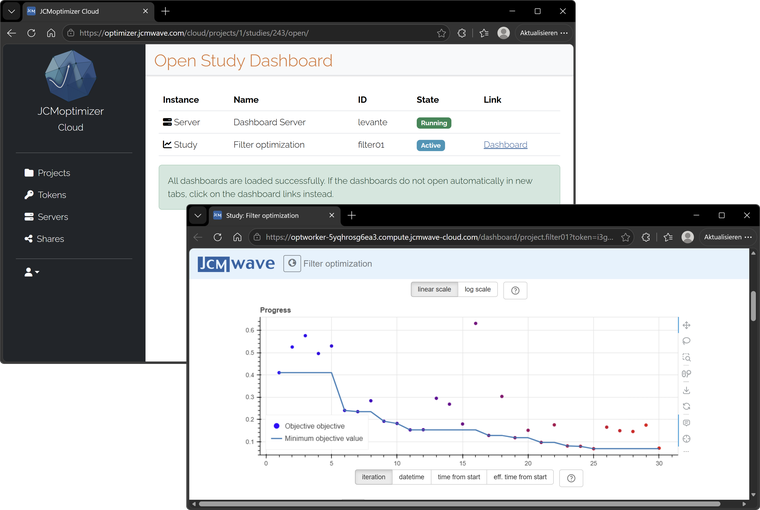Screen dimensions: 760x510
Task: Open profile avatar in JCMoptimizer Cloud window
Action: (x=504, y=32)
